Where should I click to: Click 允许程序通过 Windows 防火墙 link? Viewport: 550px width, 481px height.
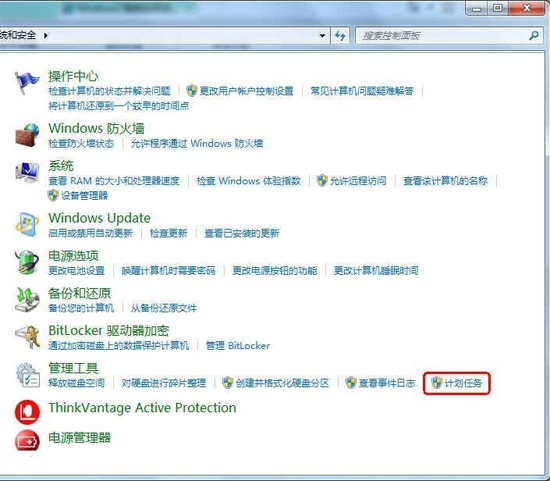click(x=197, y=143)
